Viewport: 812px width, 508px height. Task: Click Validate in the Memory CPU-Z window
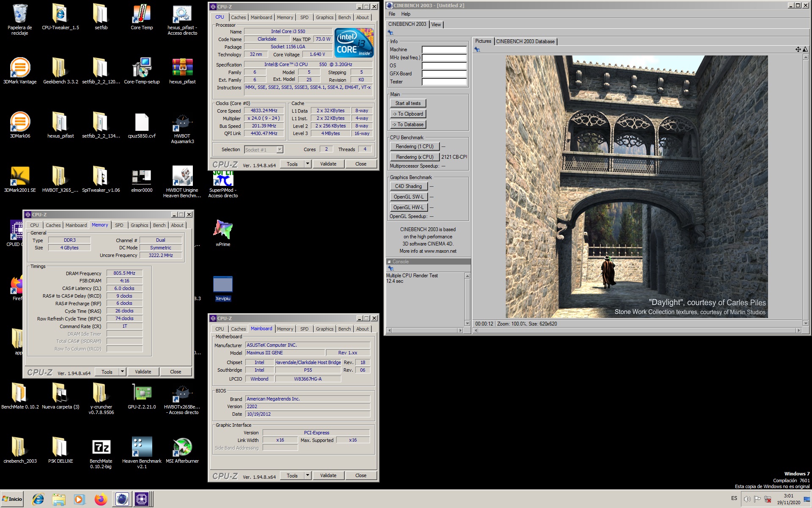[143, 372]
